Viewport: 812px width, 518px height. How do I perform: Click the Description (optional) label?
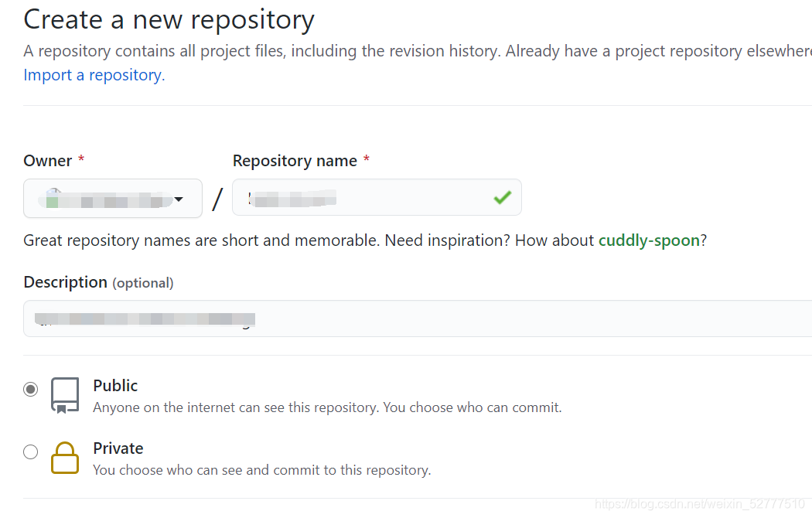click(x=98, y=282)
